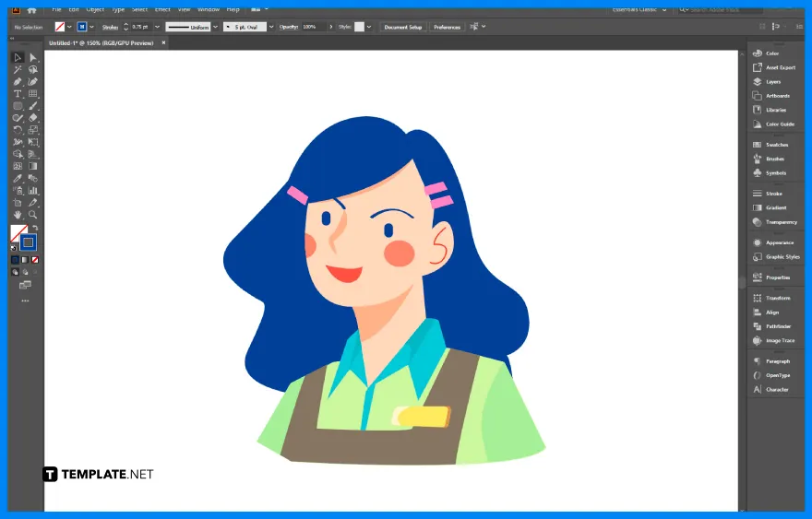Image resolution: width=812 pixels, height=519 pixels.
Task: Select the Direct Selection tool
Action: (x=33, y=57)
